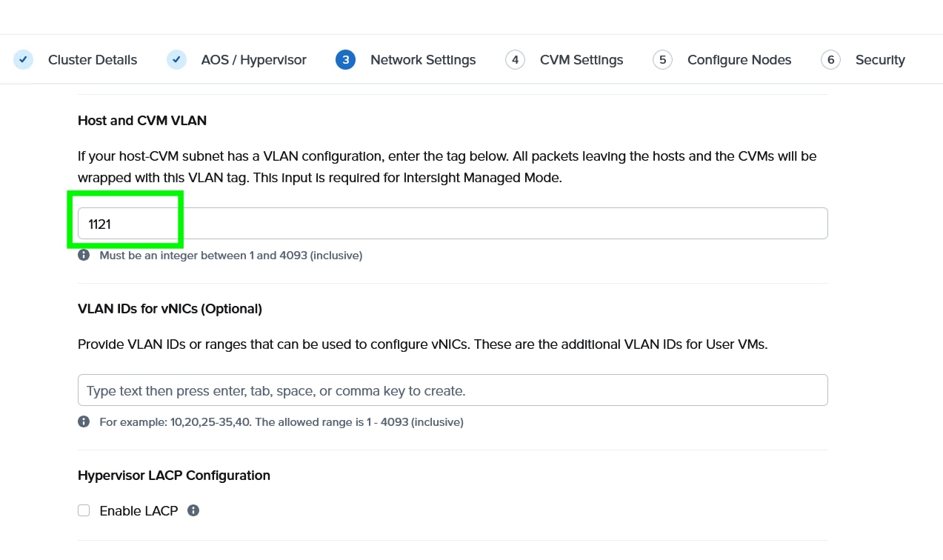Click the checkmark icon on Cluster Details step

[x=23, y=59]
